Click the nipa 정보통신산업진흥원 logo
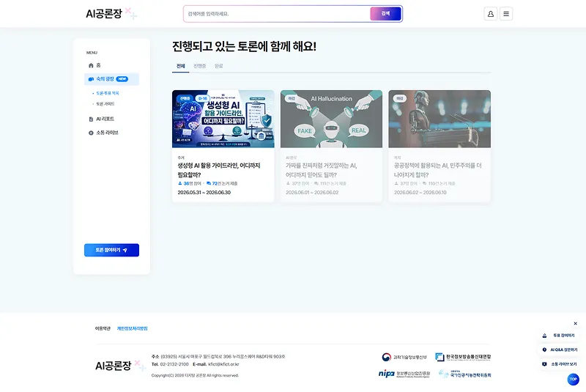This screenshot has width=586, height=392. 404,374
